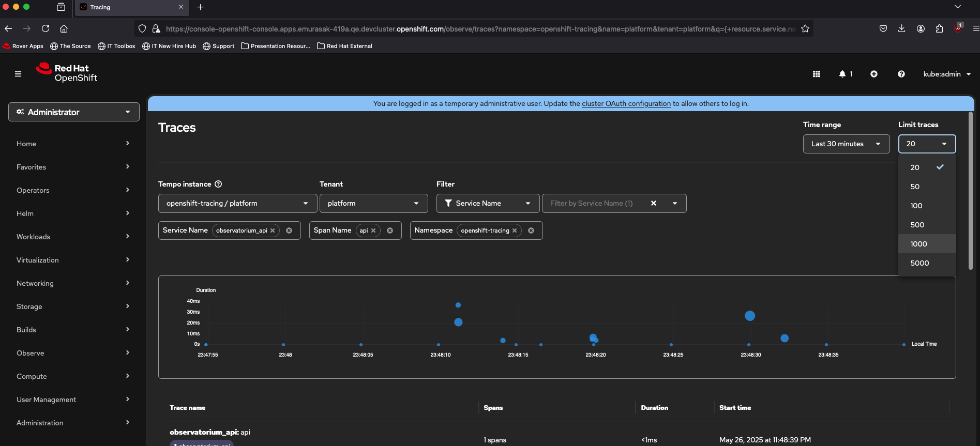The height and width of the screenshot is (446, 980).
Task: Open the observatorium_api trace link
Action: tap(209, 432)
